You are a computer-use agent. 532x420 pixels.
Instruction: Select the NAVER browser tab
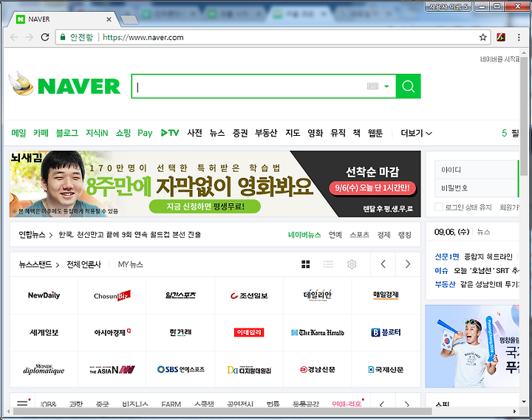pyautogui.click(x=64, y=19)
